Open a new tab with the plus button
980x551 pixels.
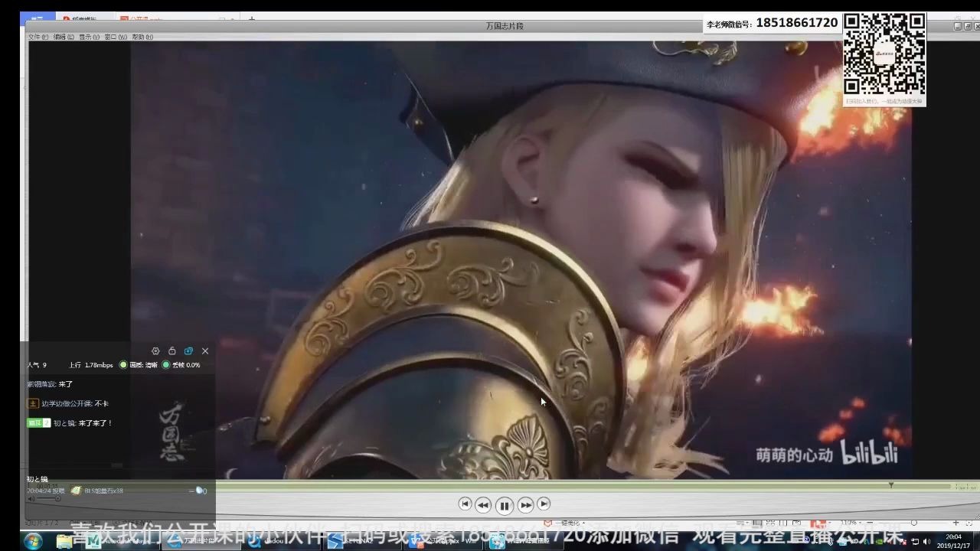click(x=252, y=18)
